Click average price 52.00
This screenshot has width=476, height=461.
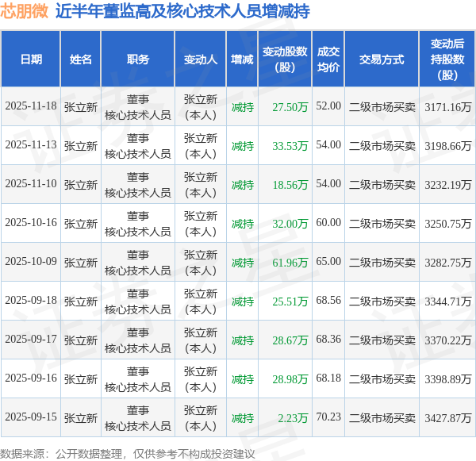tap(328, 106)
